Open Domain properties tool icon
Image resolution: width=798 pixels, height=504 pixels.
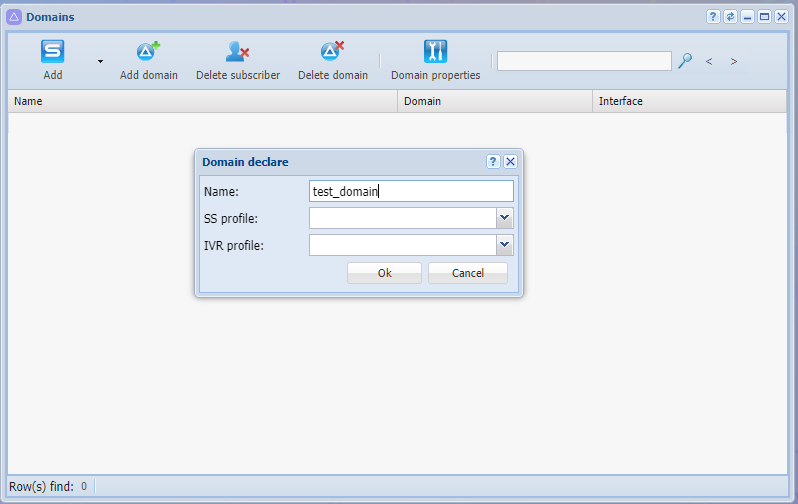(x=435, y=51)
